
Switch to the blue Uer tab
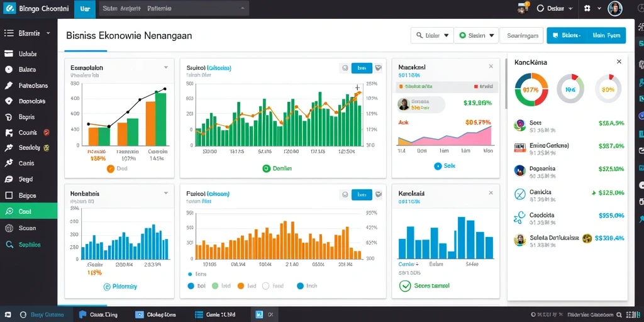pos(85,9)
